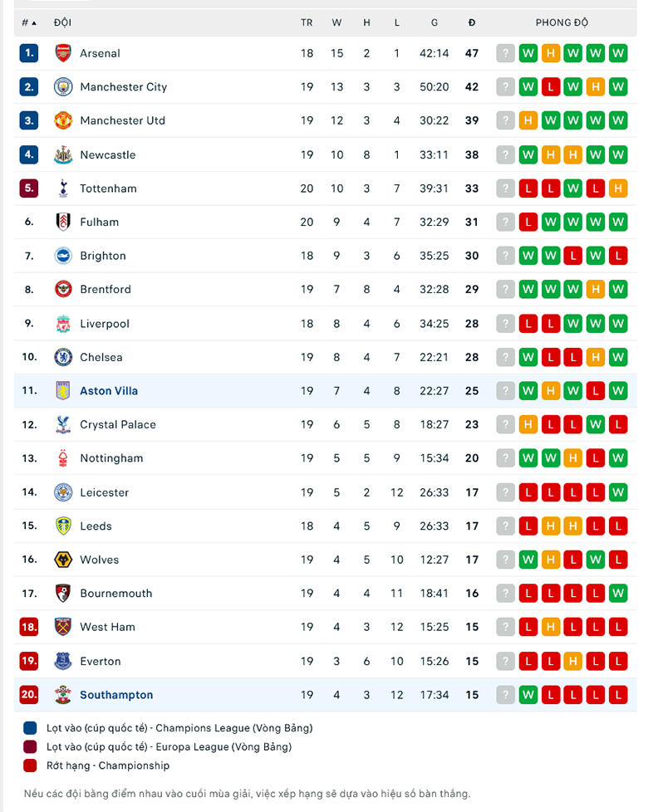Click the Arsenal club crest
This screenshot has height=812, width=648.
click(65, 52)
